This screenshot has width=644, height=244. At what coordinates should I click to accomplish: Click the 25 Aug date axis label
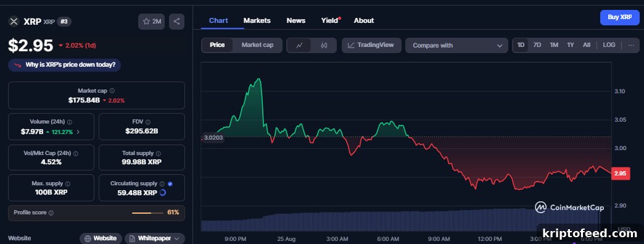coord(286,239)
